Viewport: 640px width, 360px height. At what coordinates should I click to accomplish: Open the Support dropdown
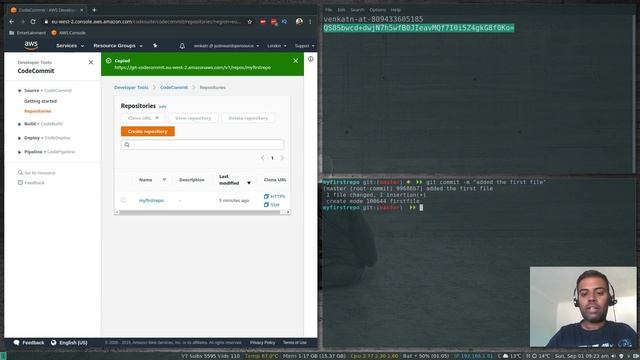(x=304, y=46)
